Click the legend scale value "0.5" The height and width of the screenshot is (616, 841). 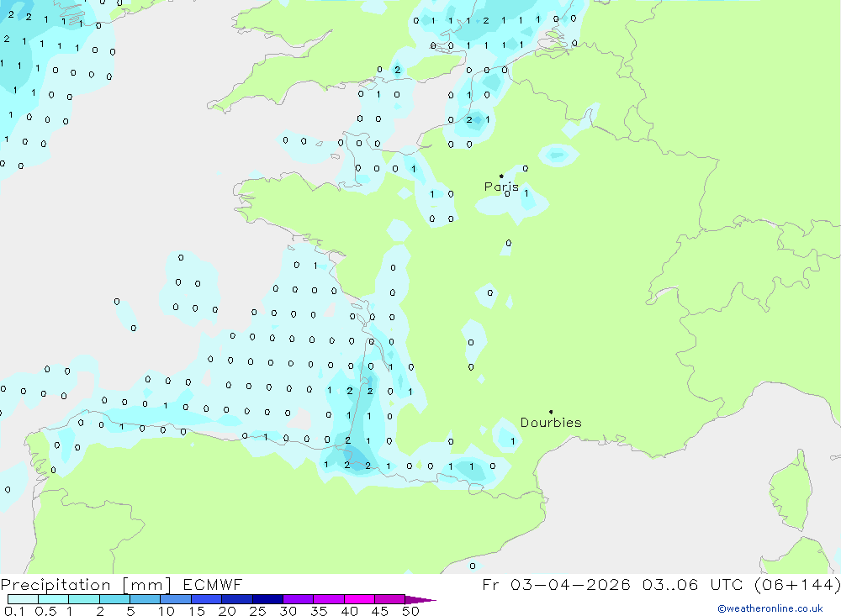pyautogui.click(x=45, y=611)
